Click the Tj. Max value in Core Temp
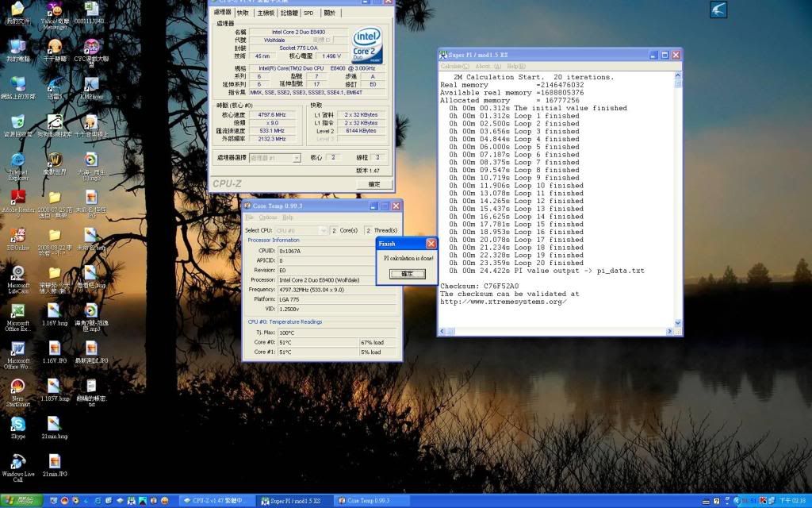This screenshot has height=508, width=812. pos(338,333)
